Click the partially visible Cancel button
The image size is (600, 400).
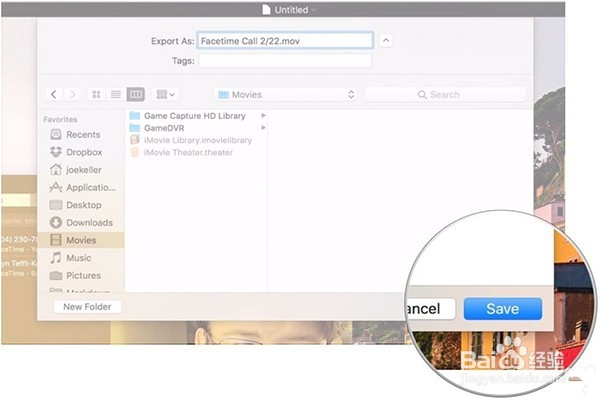click(430, 309)
